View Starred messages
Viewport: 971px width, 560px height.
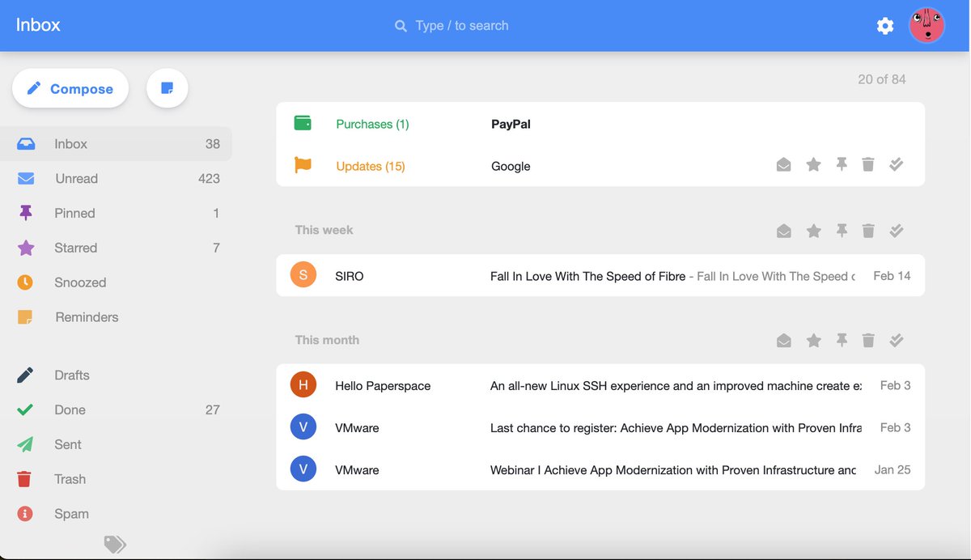click(117, 248)
